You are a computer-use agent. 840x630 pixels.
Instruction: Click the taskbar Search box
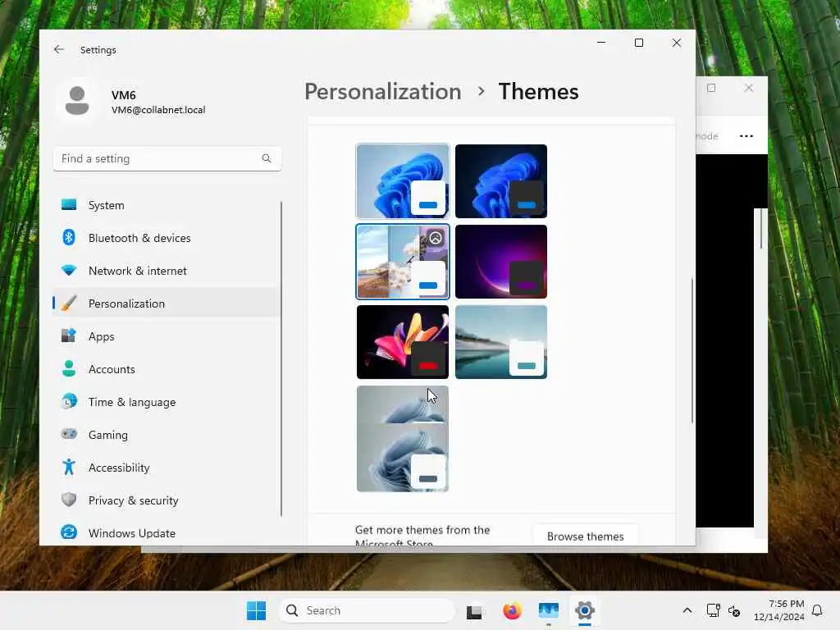[367, 610]
